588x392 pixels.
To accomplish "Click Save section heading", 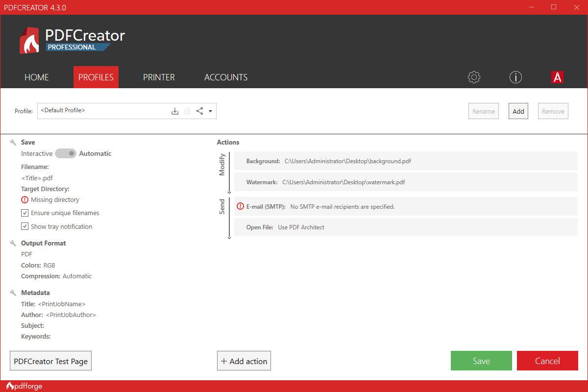I will point(28,142).
